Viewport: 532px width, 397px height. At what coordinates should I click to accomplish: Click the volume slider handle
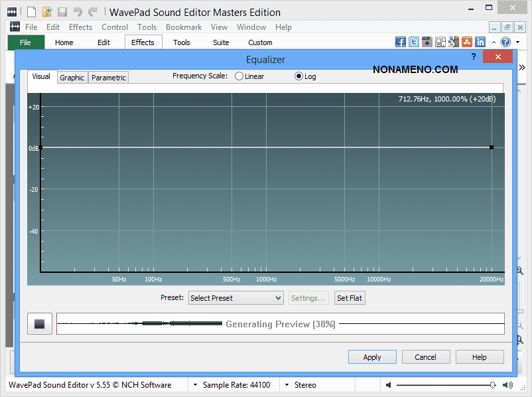point(492,385)
